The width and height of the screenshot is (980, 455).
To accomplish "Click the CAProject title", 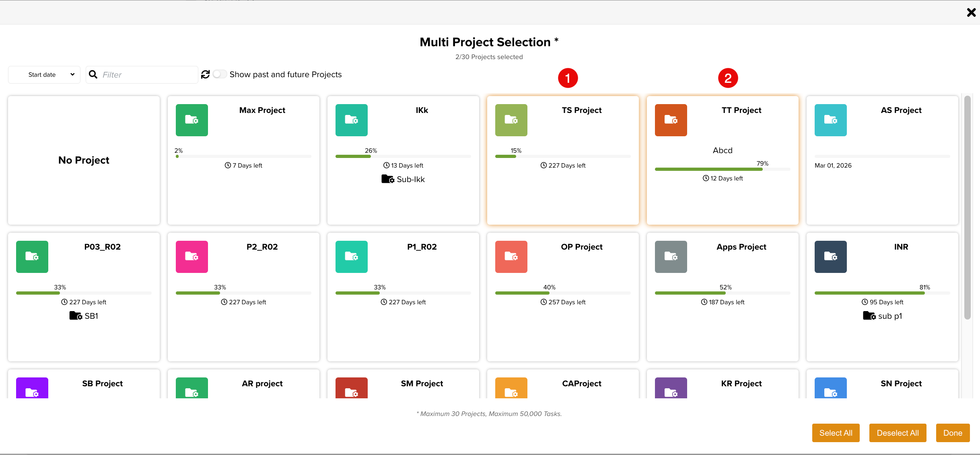I will [x=582, y=383].
